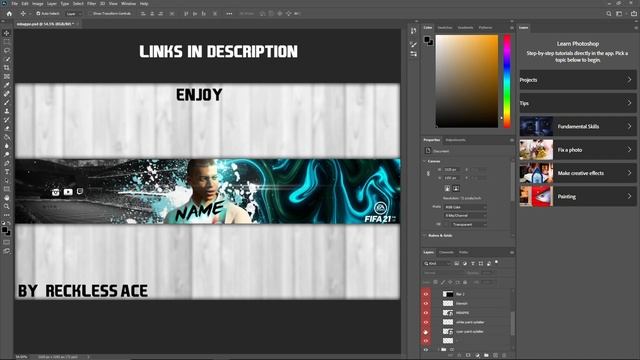
Task: Hide the white paint splatter layer
Action: (x=426, y=322)
